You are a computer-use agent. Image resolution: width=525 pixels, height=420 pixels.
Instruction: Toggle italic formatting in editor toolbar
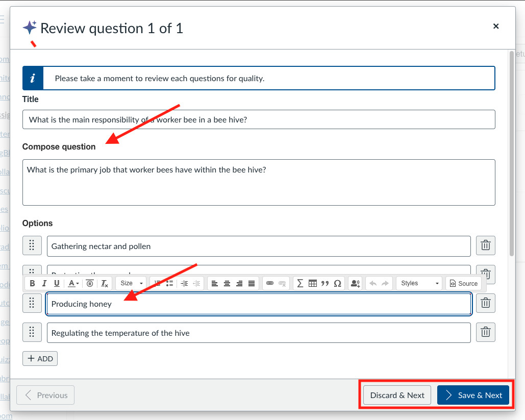coord(44,283)
